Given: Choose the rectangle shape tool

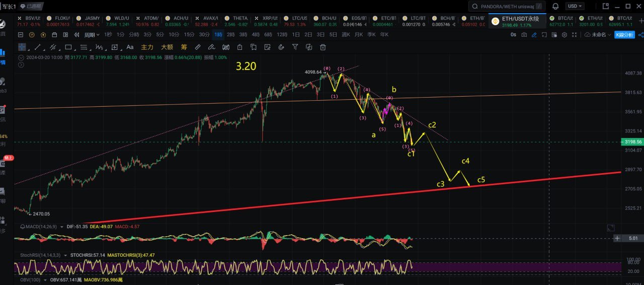Looking at the screenshot, I should [68, 47].
